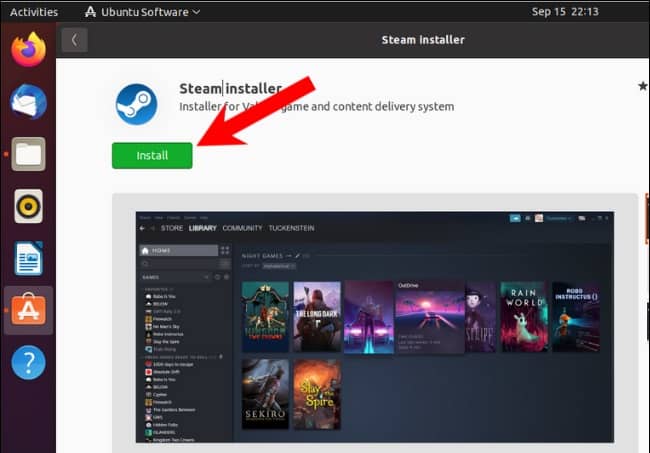Click the rating star at the right edge
Viewport: 650px width, 453px height.
click(643, 86)
